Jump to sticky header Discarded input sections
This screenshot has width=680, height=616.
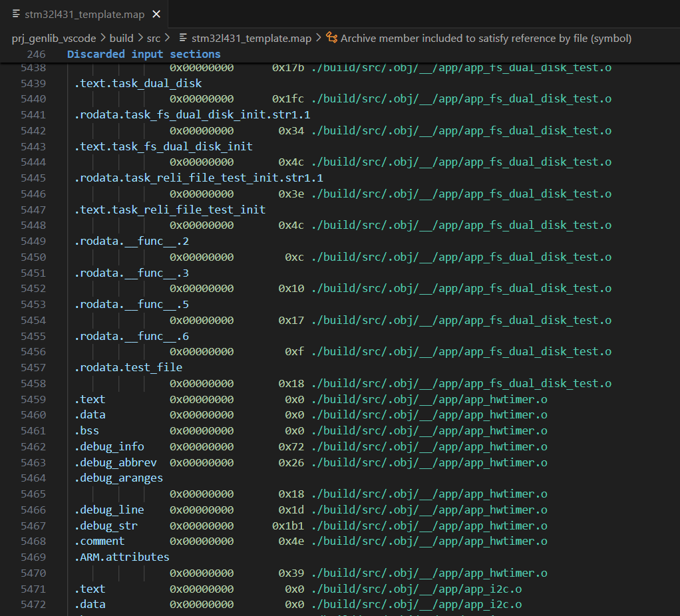[144, 55]
